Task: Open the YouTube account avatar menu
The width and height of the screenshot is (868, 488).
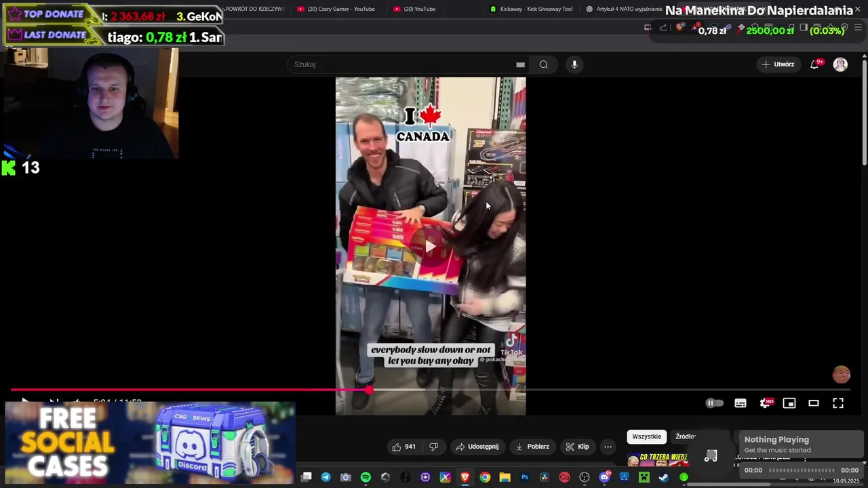Action: [840, 64]
